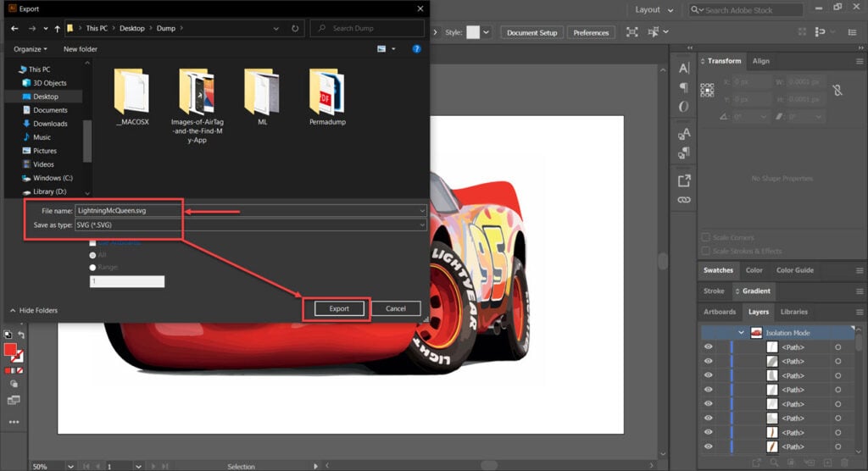Open the recent locations dropdown arrow
The width and height of the screenshot is (868, 471).
[46, 28]
